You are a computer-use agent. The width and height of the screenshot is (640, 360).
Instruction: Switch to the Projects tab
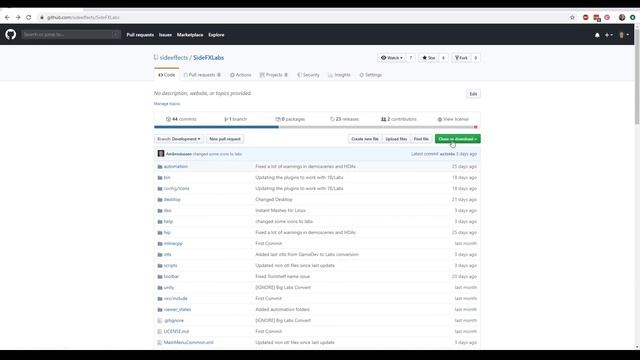[x=273, y=75]
